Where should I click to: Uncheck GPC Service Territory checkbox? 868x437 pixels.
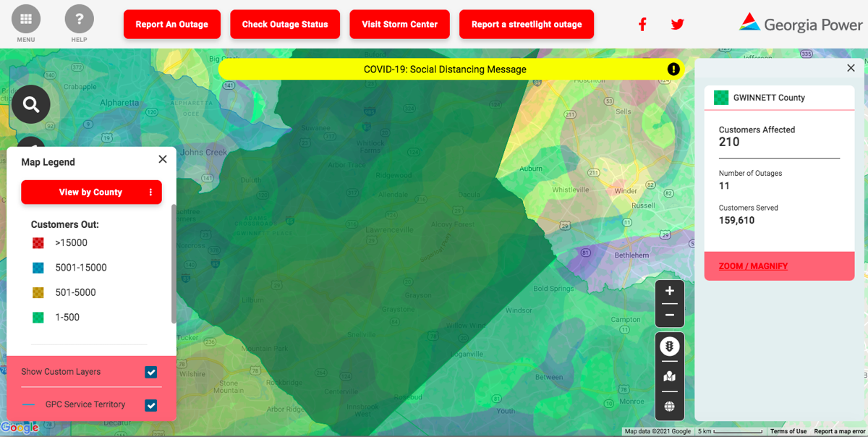[151, 405]
